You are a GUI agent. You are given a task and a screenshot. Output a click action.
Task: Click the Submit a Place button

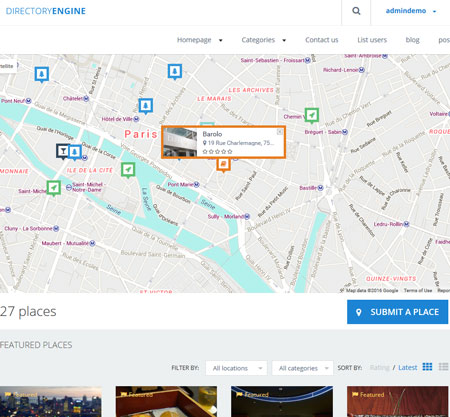point(397,312)
